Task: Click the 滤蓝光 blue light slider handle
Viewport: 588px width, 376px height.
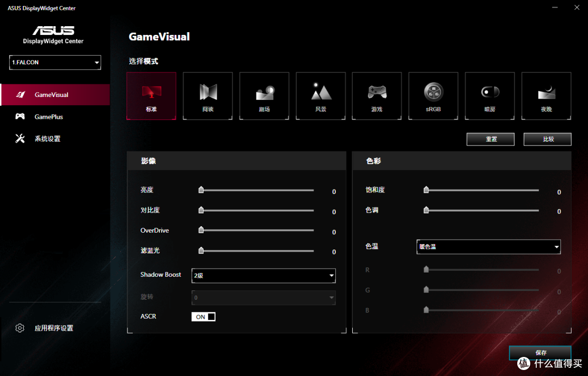Action: [x=201, y=250]
